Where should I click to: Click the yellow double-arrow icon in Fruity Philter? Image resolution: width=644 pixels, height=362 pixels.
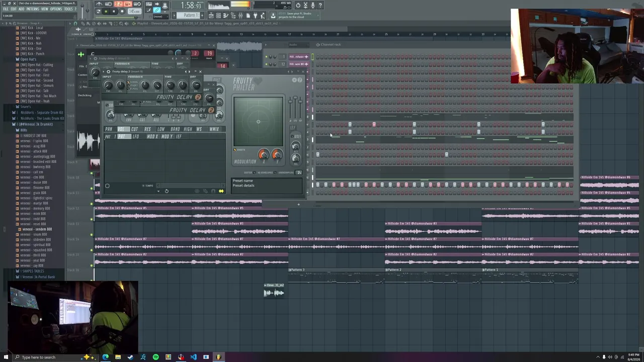(x=221, y=191)
